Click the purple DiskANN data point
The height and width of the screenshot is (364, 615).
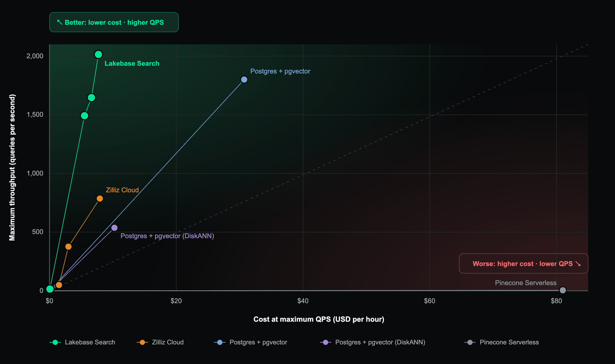click(114, 228)
